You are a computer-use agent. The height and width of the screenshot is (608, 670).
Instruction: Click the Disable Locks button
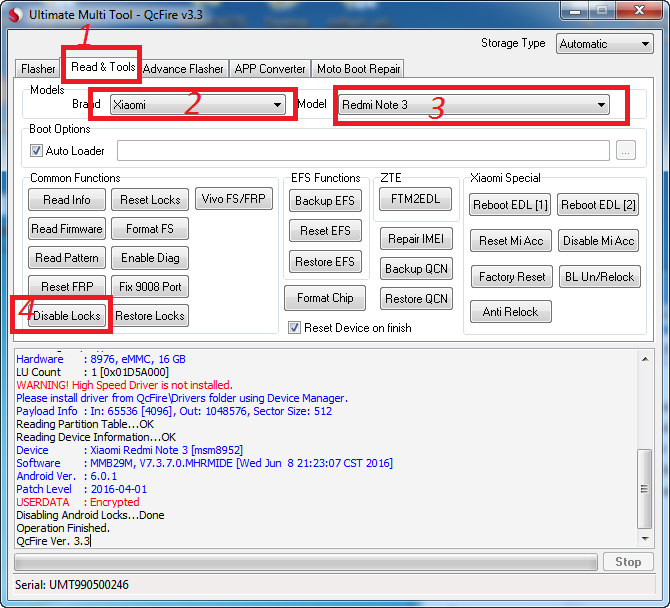tap(67, 315)
